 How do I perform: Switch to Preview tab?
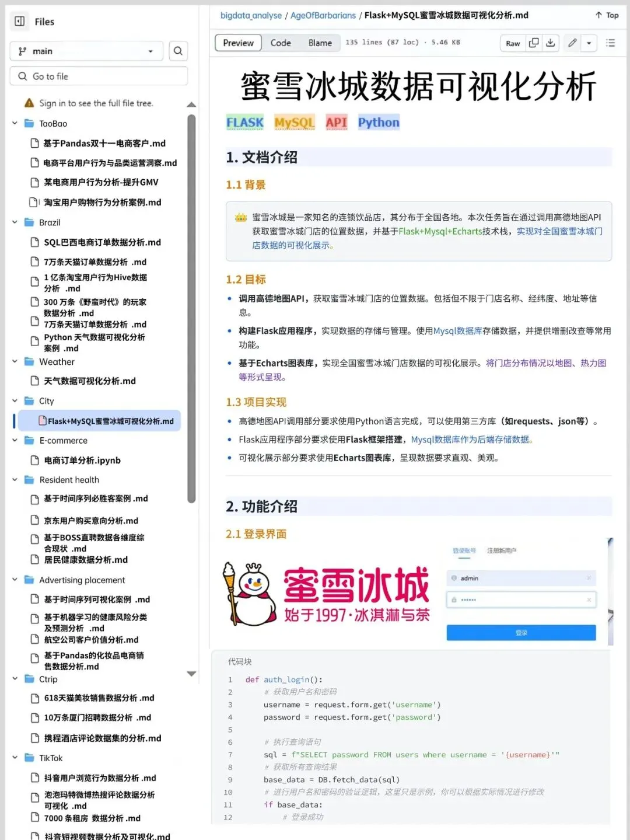pyautogui.click(x=238, y=43)
